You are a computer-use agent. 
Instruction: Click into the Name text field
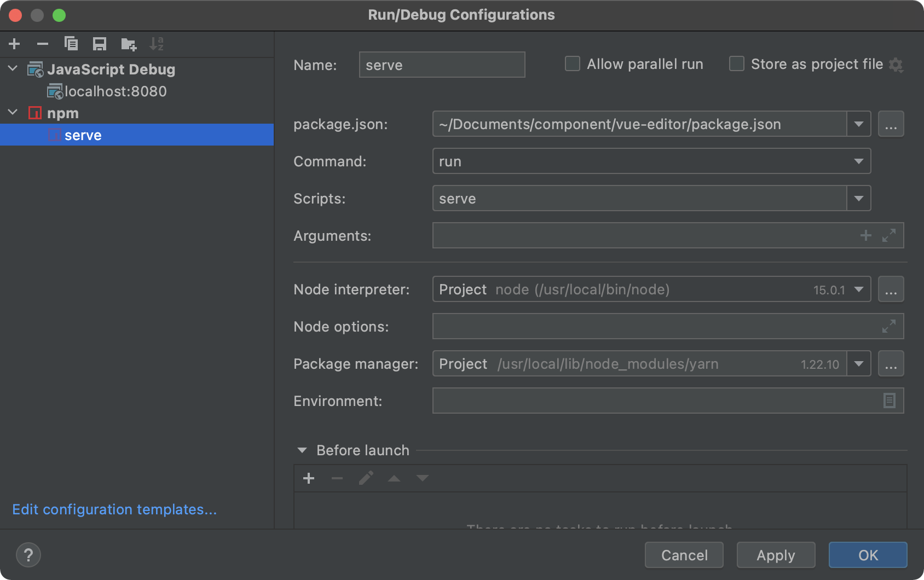click(442, 65)
